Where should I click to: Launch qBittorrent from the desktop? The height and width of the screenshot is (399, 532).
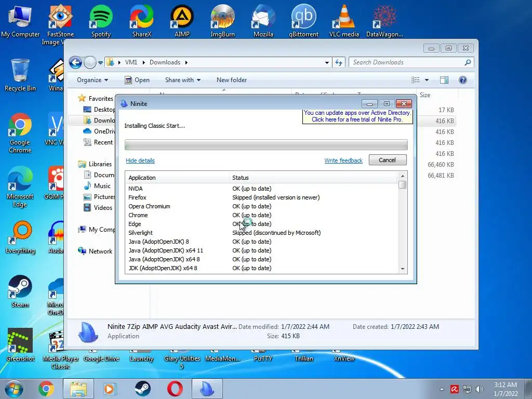pos(303,21)
